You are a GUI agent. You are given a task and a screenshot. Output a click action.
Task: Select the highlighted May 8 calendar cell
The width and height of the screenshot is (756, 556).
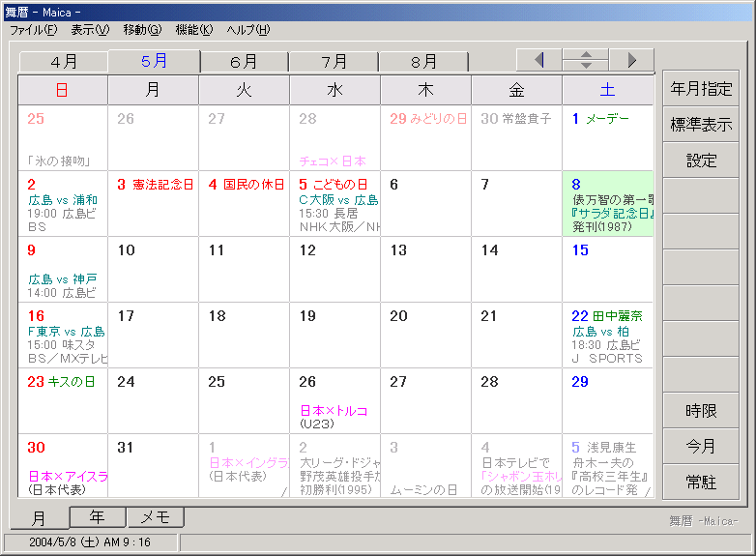607,204
